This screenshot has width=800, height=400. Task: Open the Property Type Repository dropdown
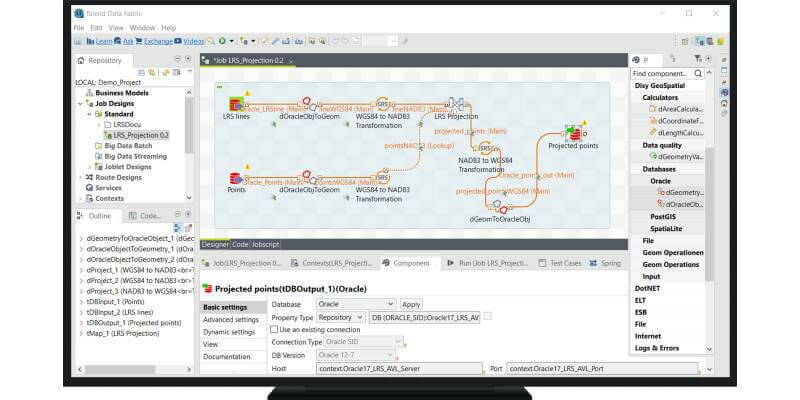[341, 317]
